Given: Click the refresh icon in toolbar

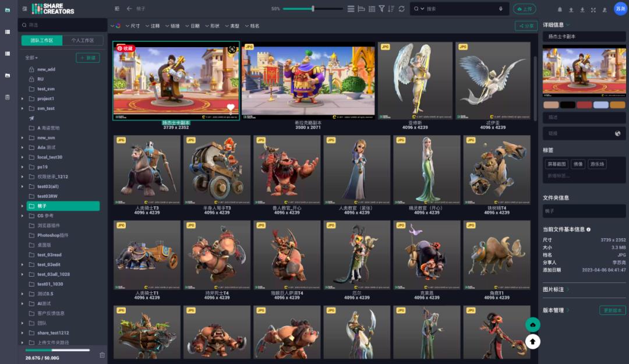Looking at the screenshot, I should (401, 9).
